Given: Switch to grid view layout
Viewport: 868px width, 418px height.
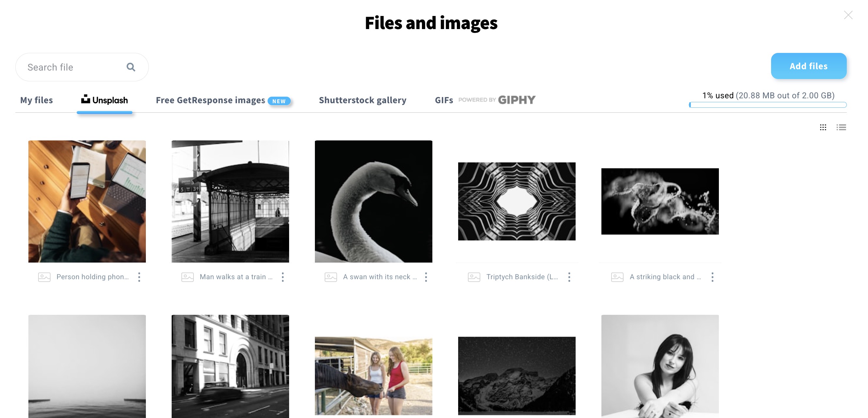Looking at the screenshot, I should 824,127.
